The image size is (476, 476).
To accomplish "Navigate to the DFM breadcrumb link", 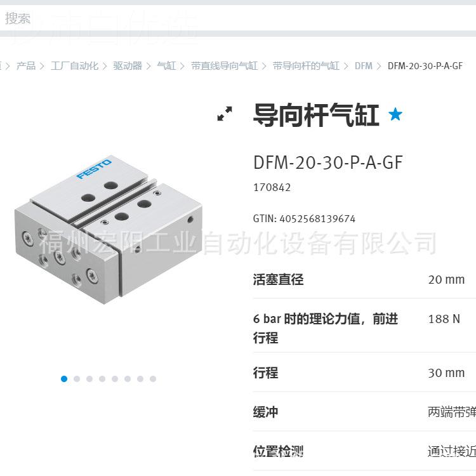I will pyautogui.click(x=364, y=65).
